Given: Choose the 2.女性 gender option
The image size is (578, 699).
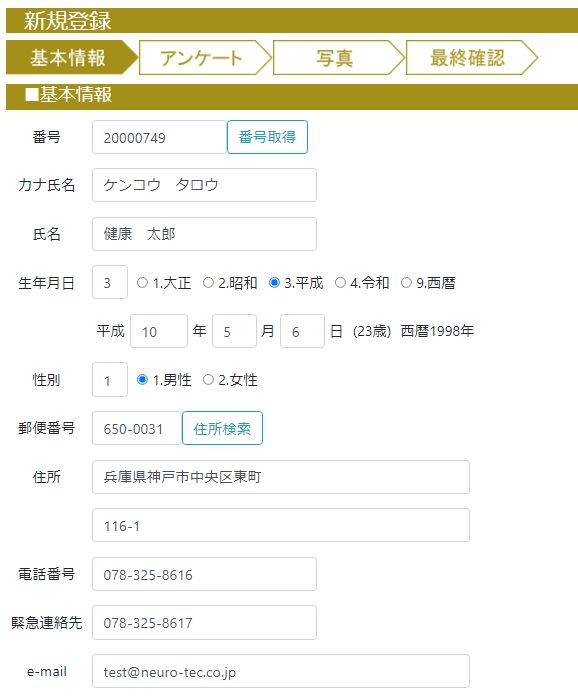Looking at the screenshot, I should (208, 380).
